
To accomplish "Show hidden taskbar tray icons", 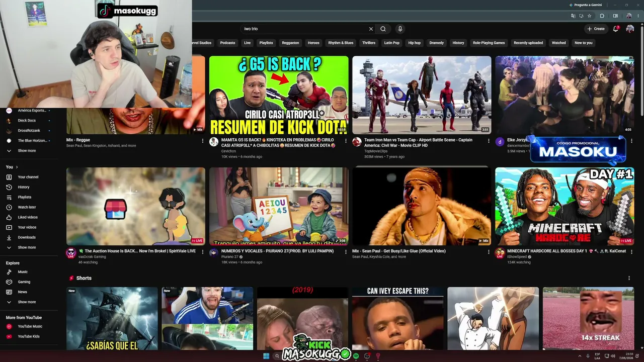I will tap(579, 356).
